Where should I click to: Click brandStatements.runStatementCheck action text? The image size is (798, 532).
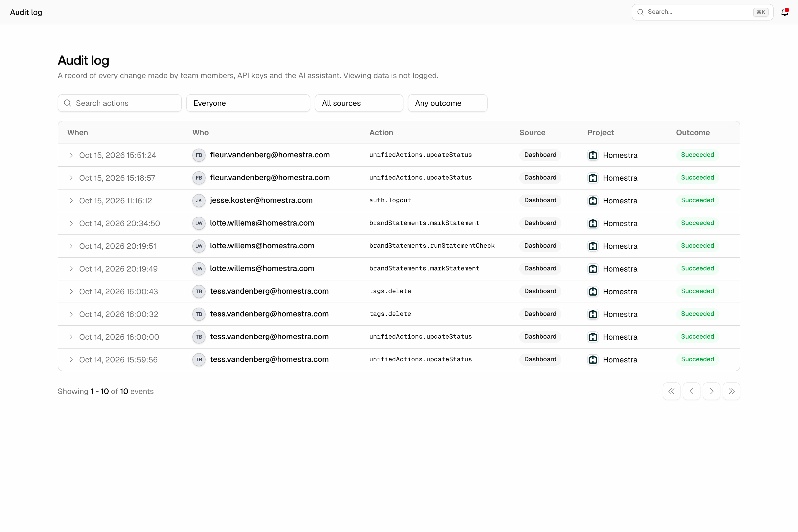pos(432,246)
